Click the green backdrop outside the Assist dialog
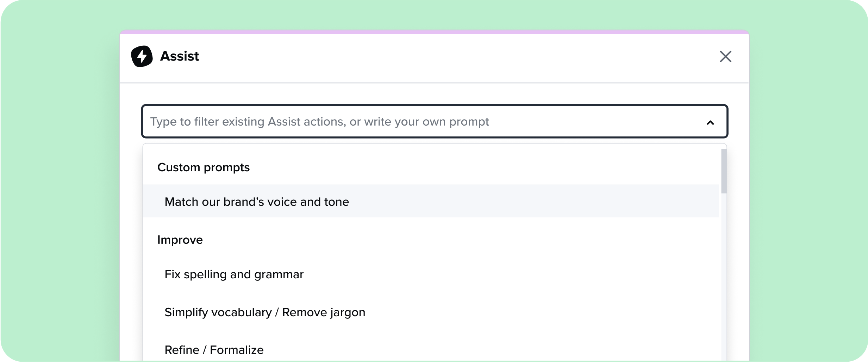This screenshot has height=362, width=868. [x=60, y=176]
